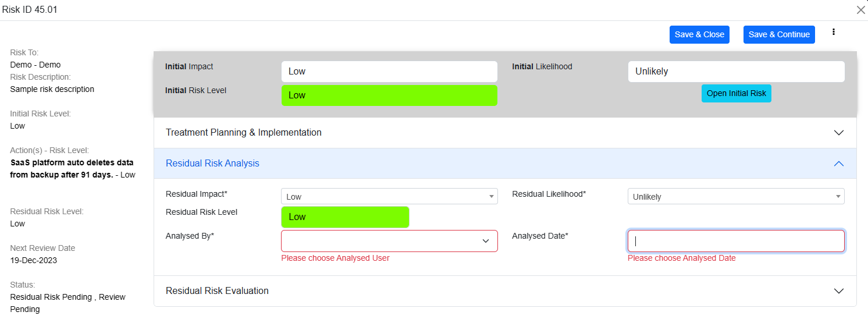
Task: Click the Analysed Date input field
Action: (x=735, y=241)
